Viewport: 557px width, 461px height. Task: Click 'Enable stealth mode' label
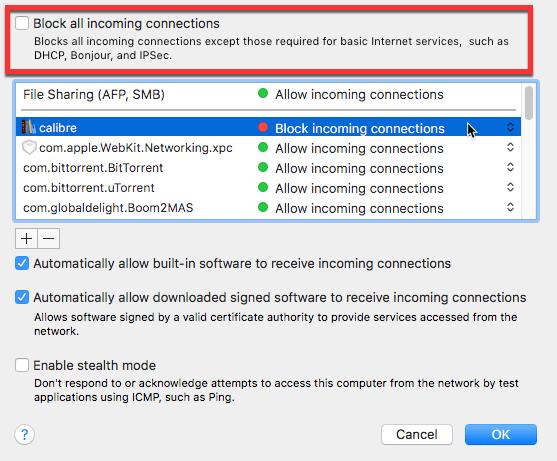(x=94, y=365)
